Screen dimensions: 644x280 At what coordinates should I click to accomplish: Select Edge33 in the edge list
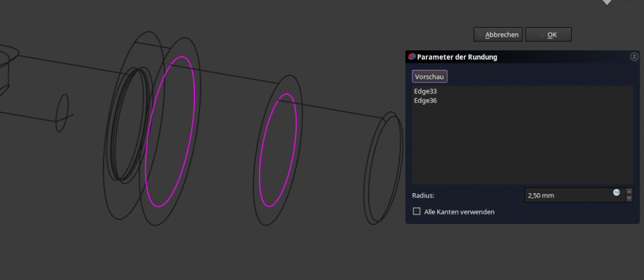pos(425,92)
